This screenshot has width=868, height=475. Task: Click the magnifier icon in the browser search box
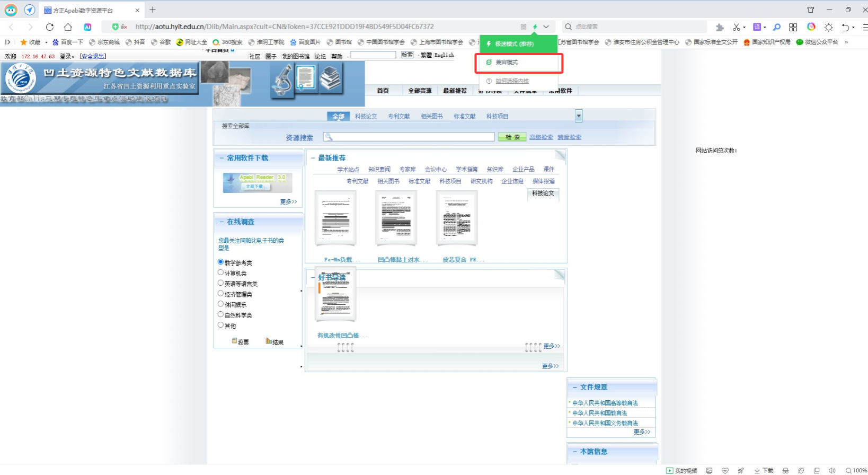click(568, 27)
